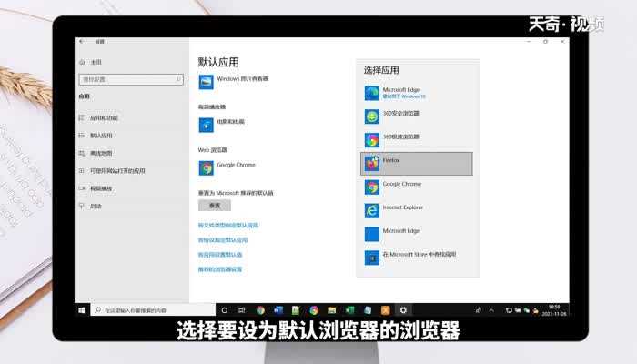Open 在 Microsoft Store 中查找应用 option
The height and width of the screenshot is (364, 637).
[417, 258]
